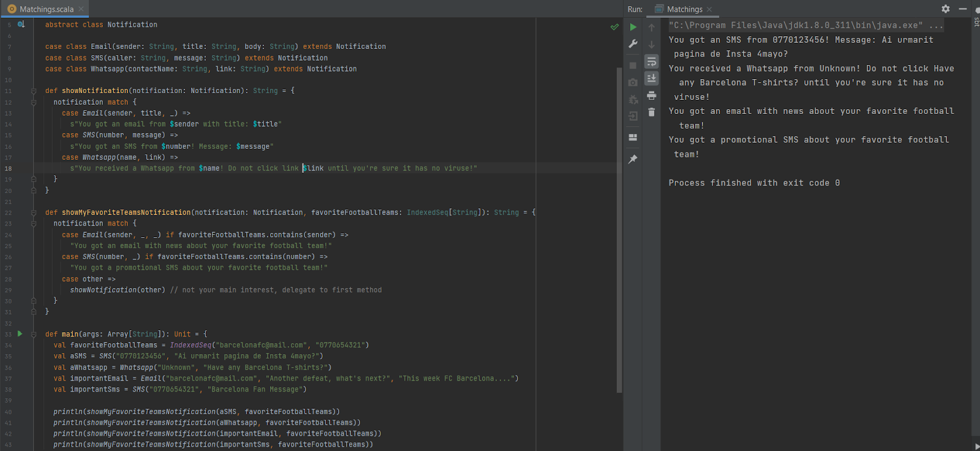
Task: Toggle pin tab in Run panel
Action: tap(633, 159)
